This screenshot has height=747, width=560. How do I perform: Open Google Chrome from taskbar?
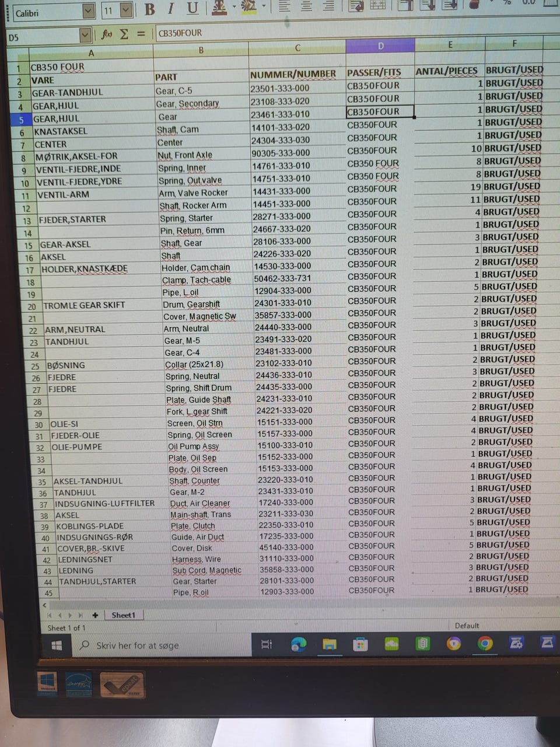pyautogui.click(x=485, y=643)
